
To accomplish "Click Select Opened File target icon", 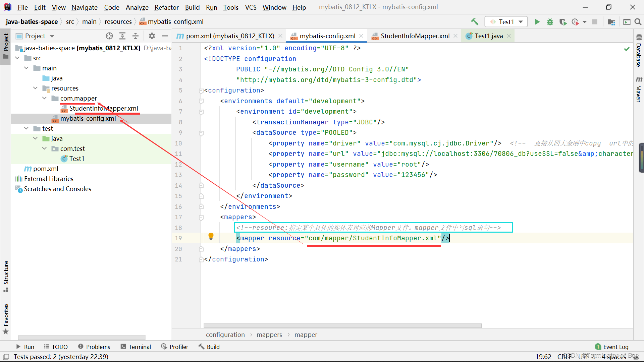I will 109,36.
